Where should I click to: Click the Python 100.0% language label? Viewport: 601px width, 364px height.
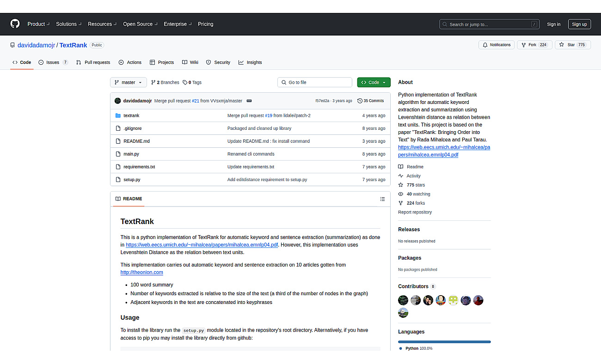[416, 348]
